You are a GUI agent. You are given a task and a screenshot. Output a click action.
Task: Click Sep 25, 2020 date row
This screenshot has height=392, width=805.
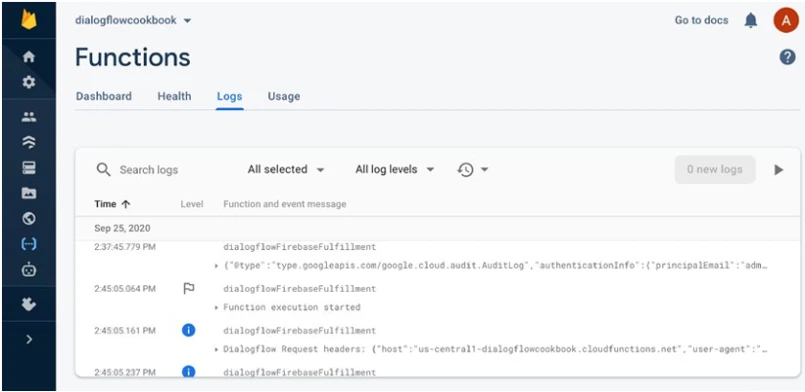tap(437, 228)
